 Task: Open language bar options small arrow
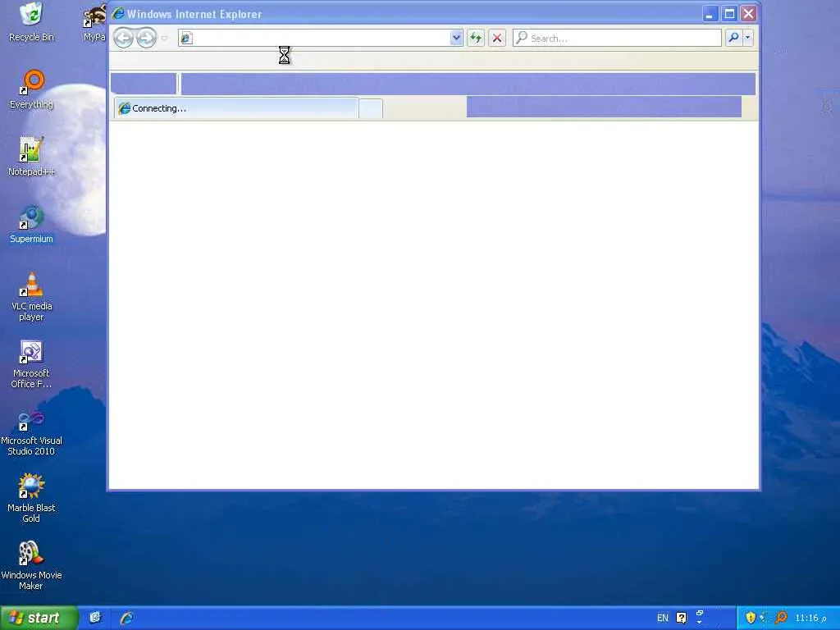[700, 622]
